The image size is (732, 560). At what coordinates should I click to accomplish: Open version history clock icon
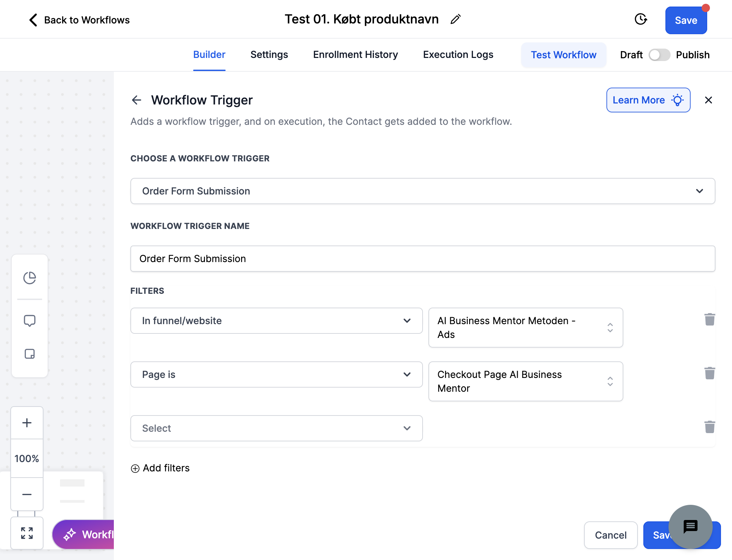click(x=641, y=19)
